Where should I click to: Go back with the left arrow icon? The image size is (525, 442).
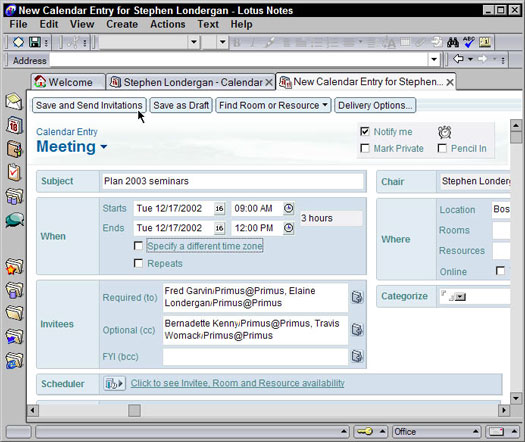(x=458, y=59)
